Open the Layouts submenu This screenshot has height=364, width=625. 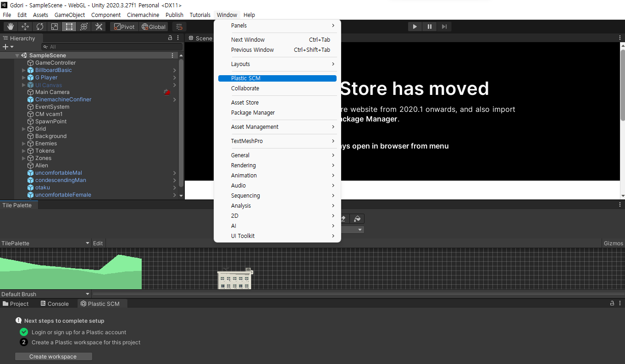tap(277, 64)
